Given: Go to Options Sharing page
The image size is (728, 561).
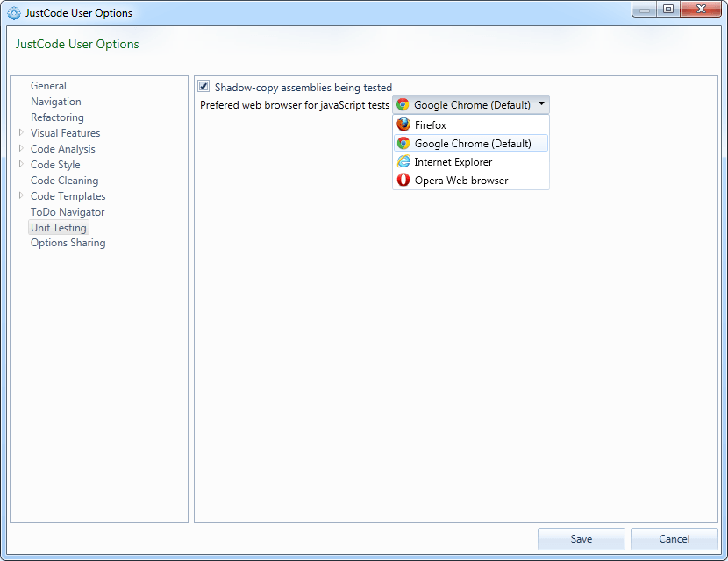Looking at the screenshot, I should click(68, 243).
